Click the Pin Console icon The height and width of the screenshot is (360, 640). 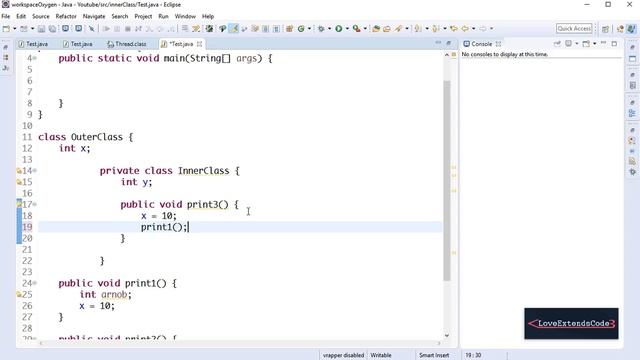pyautogui.click(x=557, y=43)
